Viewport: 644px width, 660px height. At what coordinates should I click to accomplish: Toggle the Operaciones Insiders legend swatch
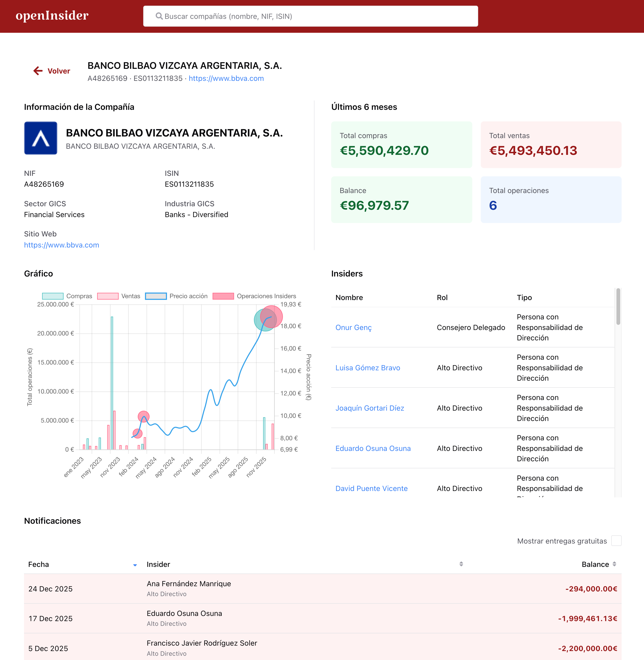point(223,296)
